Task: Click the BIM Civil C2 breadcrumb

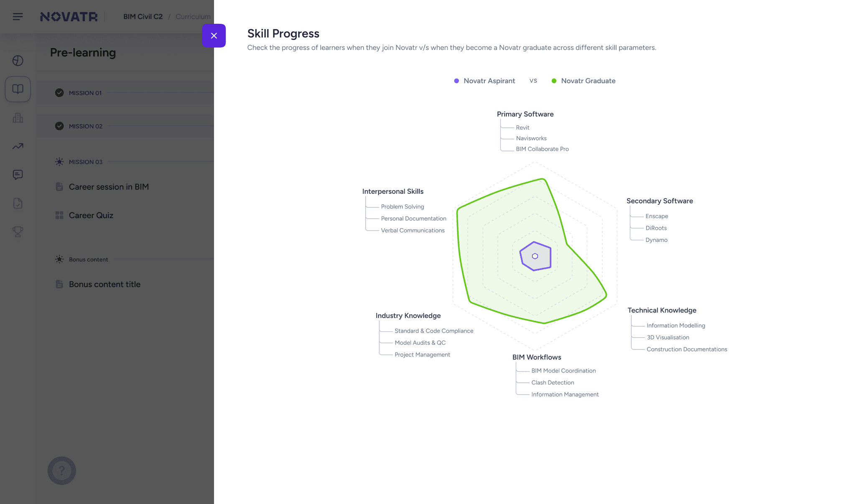Action: 143,17
